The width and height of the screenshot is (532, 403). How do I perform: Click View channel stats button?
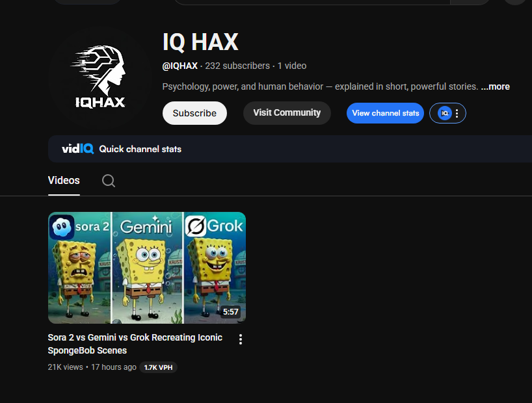[385, 113]
